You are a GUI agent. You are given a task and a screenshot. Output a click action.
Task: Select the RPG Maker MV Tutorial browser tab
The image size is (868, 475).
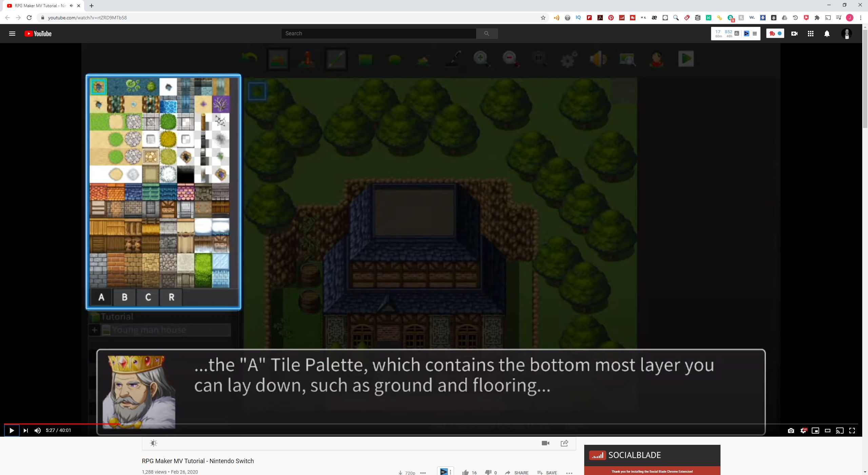tap(43, 6)
